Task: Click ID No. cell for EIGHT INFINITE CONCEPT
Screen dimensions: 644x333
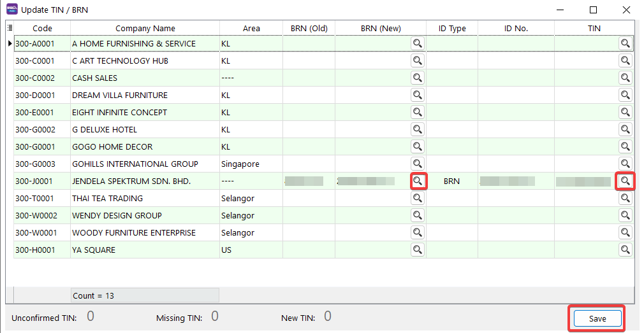Action: tap(515, 112)
